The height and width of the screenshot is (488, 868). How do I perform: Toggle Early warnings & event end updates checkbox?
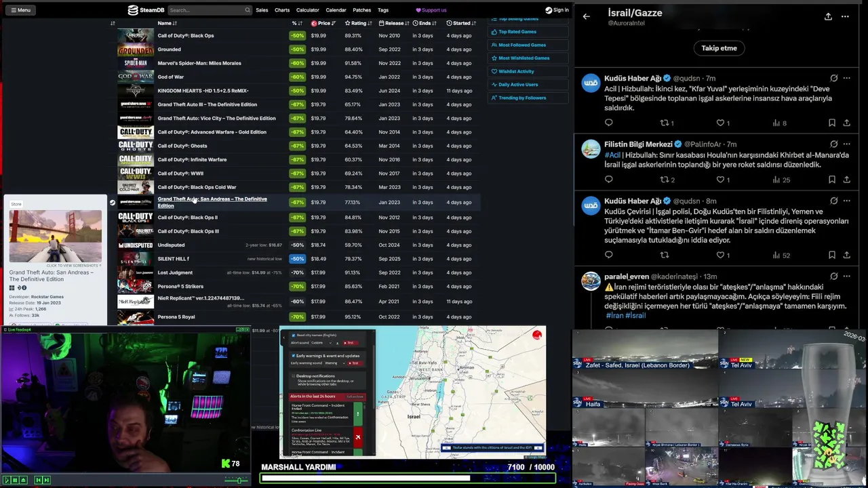point(293,356)
